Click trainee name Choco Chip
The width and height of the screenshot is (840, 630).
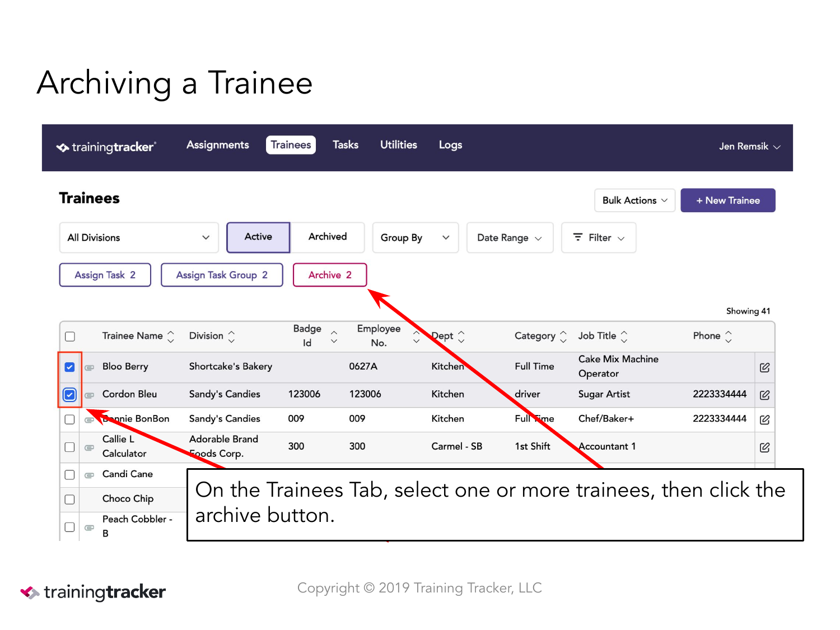128,499
